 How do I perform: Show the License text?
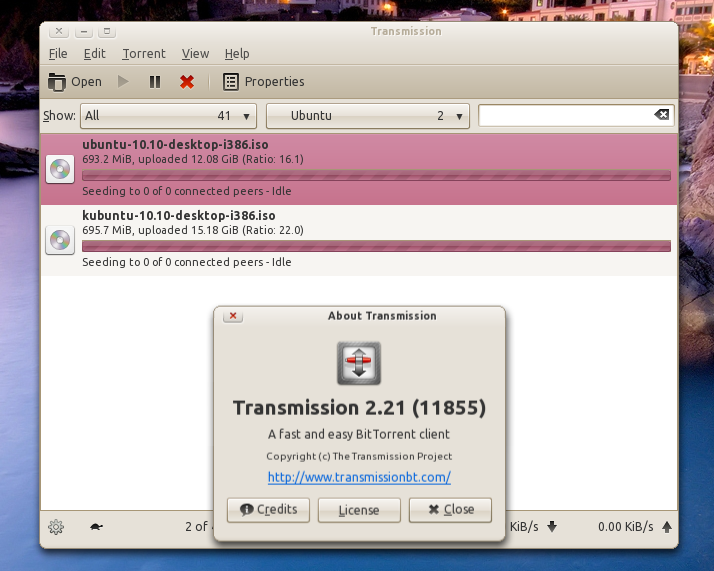[x=359, y=510]
